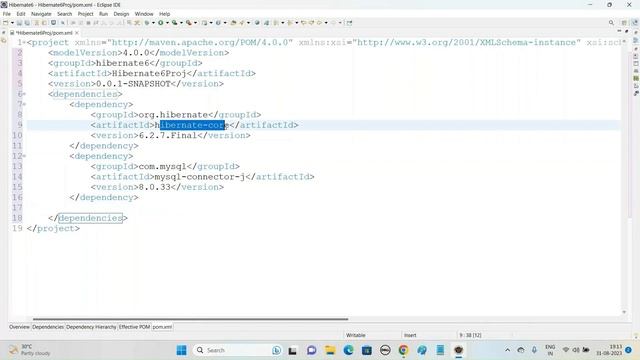
Task: Open the Window menu
Action: [144, 14]
